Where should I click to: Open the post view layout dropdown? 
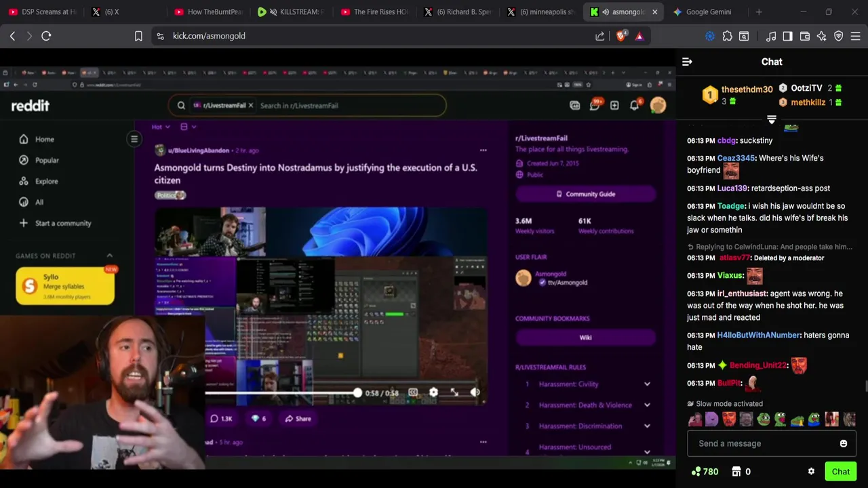tap(188, 127)
